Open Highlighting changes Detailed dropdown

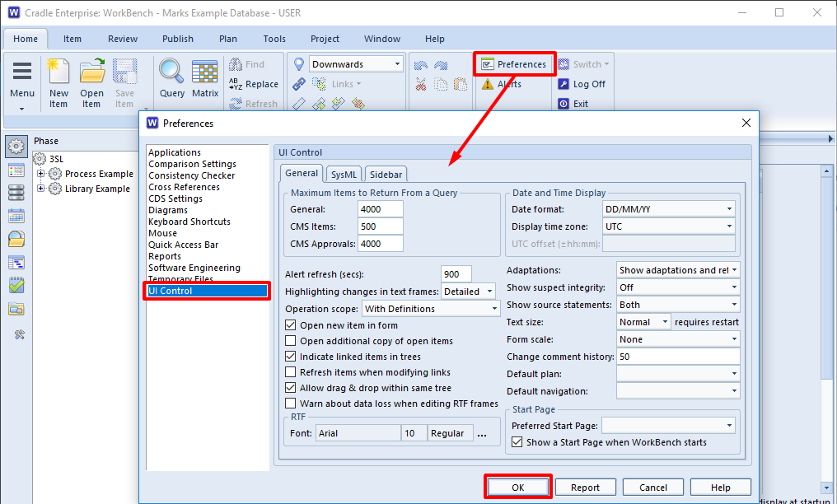[x=468, y=292]
